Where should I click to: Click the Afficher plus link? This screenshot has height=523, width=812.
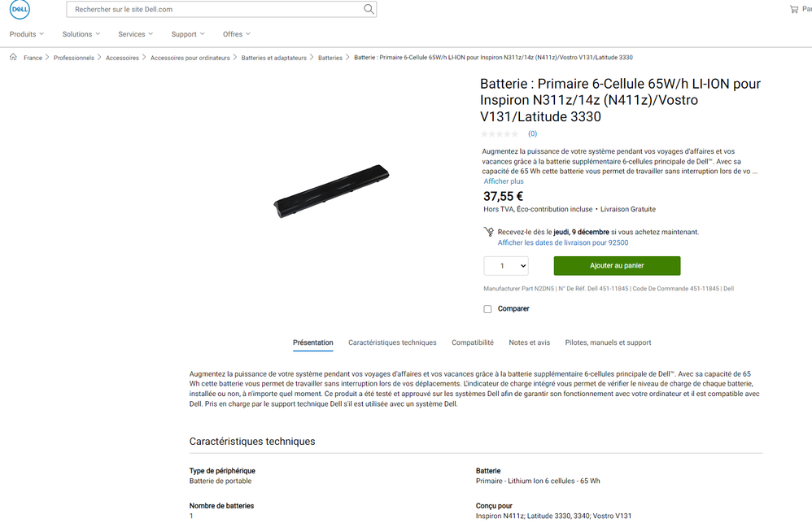coord(504,181)
